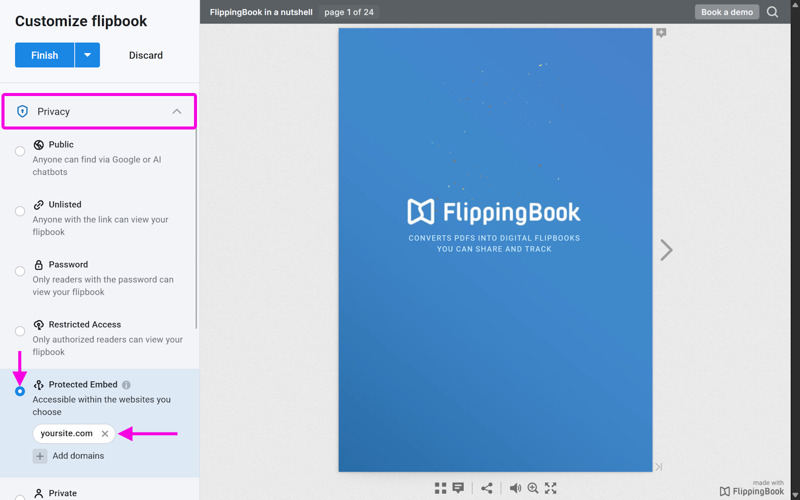Click the Privacy shield icon
Screen dimensions: 800x500
click(x=22, y=111)
